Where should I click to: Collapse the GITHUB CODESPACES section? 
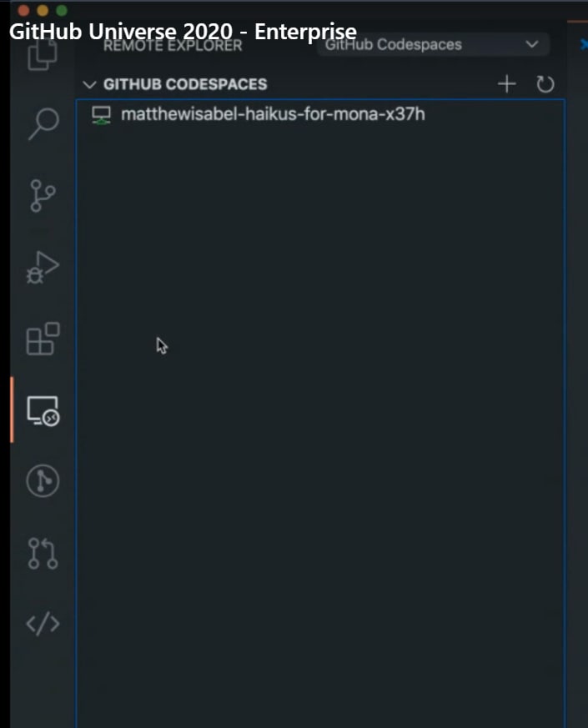click(89, 84)
